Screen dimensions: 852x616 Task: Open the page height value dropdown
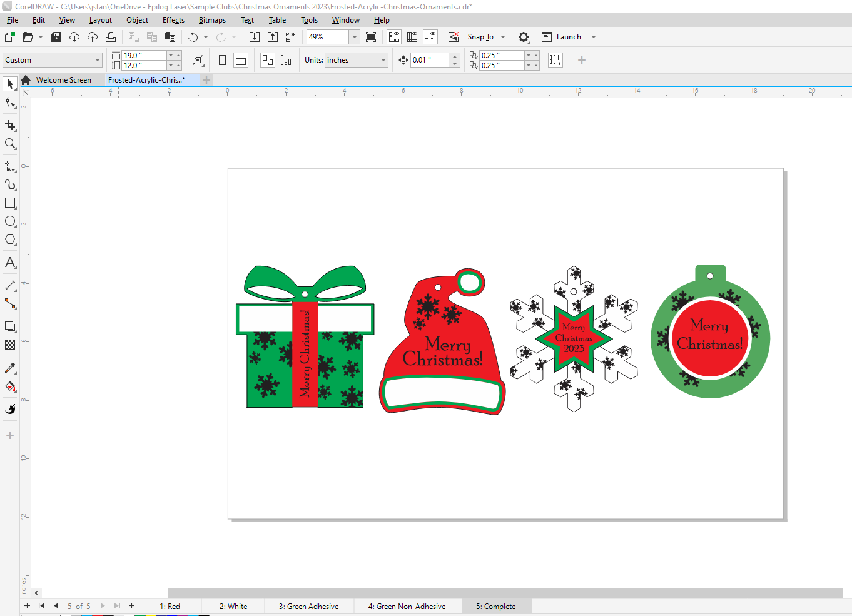171,65
